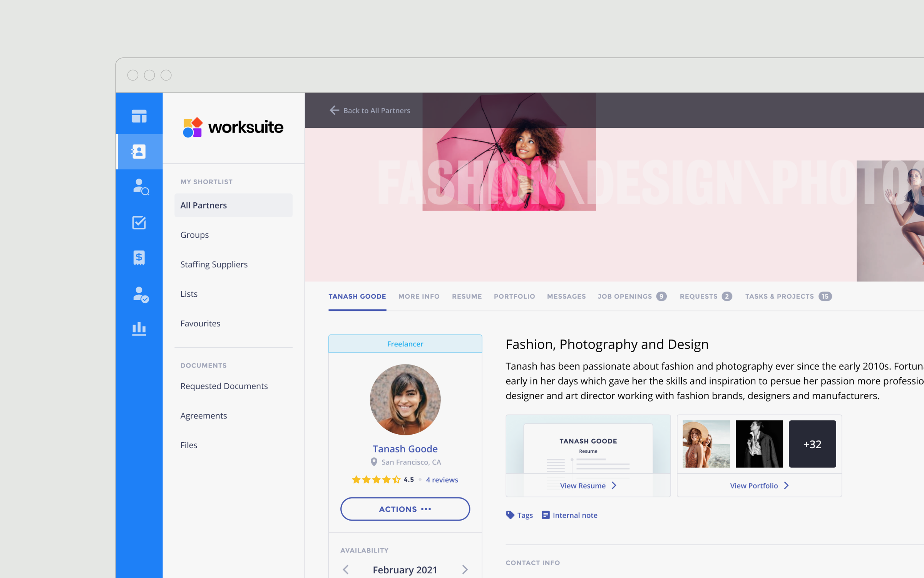The width and height of the screenshot is (924, 578).
Task: Click the worksuite logo
Action: 233,127
